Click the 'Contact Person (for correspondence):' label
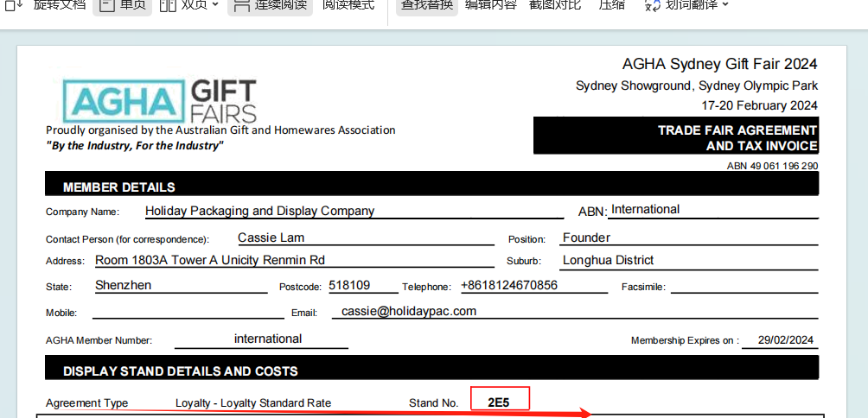This screenshot has height=418, width=868. [128, 239]
